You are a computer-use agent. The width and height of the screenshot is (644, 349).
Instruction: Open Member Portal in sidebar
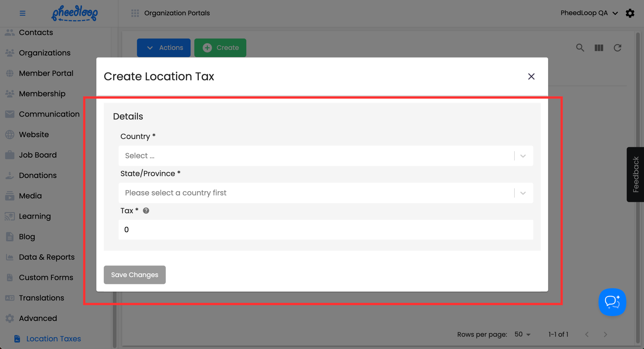pyautogui.click(x=46, y=73)
